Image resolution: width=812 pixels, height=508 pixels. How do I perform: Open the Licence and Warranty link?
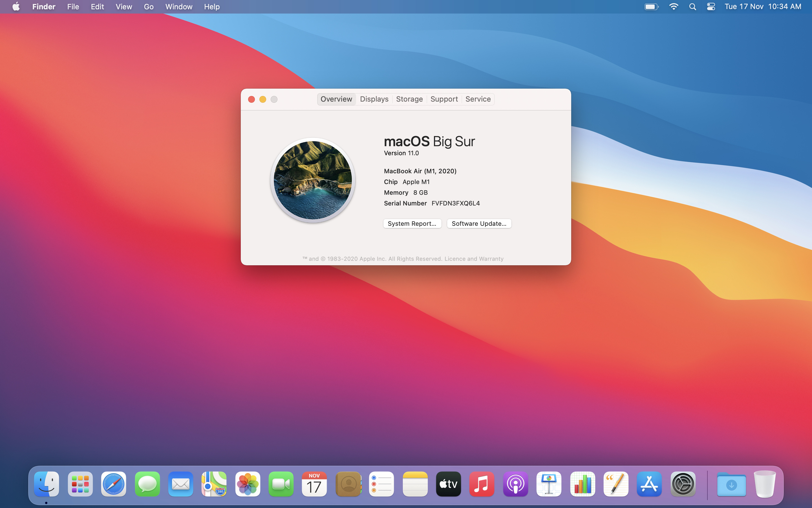474,259
